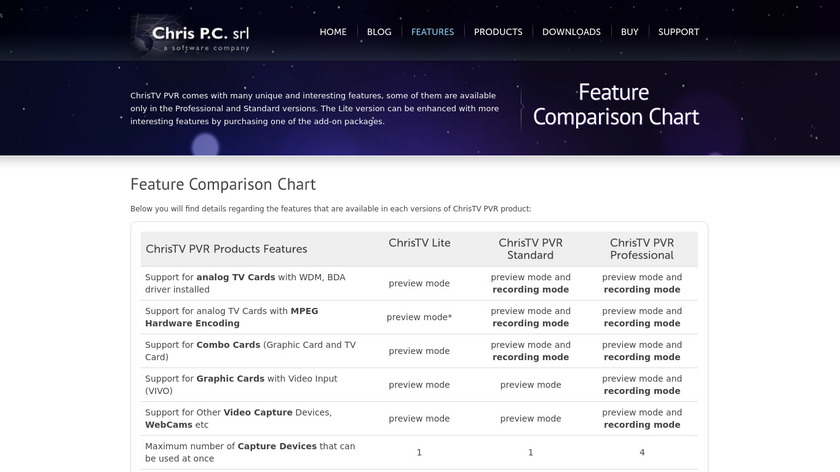Navigate to DOWNLOADS
This screenshot has height=472, width=840.
click(571, 32)
